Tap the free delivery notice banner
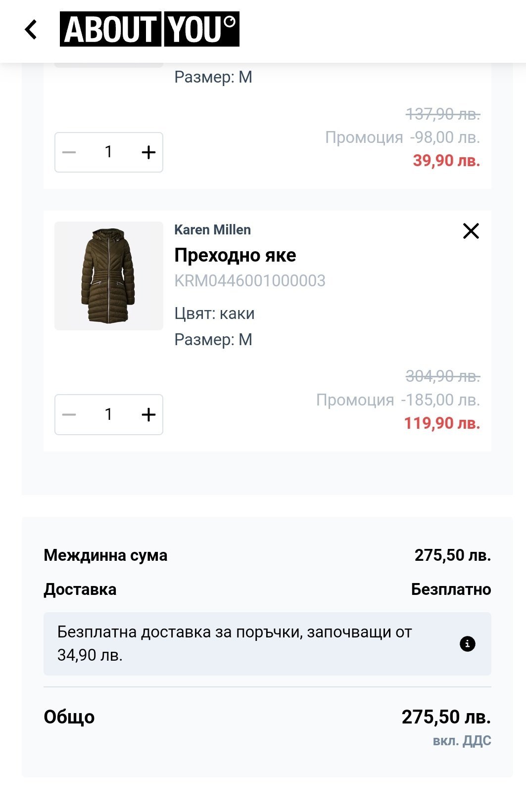 click(x=247, y=643)
